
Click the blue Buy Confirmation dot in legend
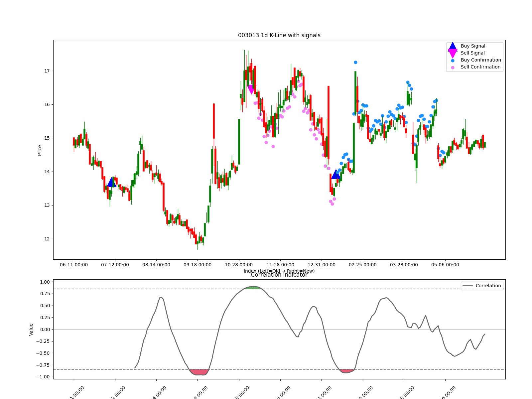tap(453, 61)
